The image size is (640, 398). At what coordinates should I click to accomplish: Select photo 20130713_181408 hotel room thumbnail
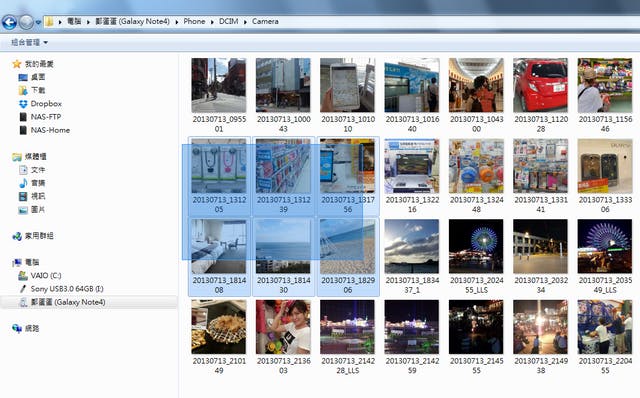pos(219,247)
